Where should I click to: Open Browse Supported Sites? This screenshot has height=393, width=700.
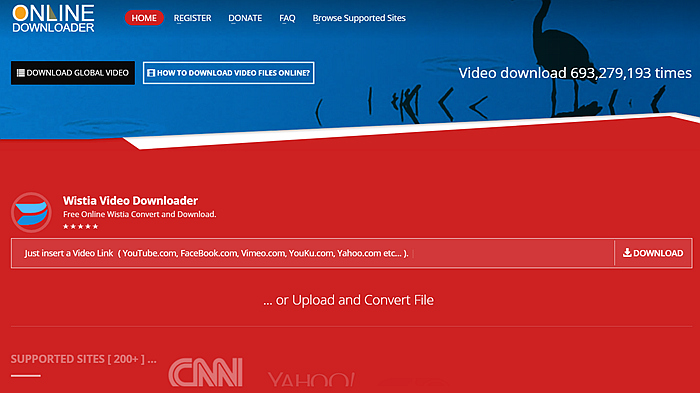[359, 18]
